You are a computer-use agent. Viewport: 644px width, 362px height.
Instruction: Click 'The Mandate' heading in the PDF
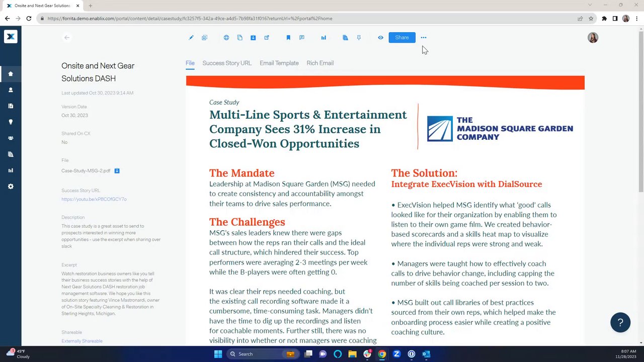tap(242, 173)
